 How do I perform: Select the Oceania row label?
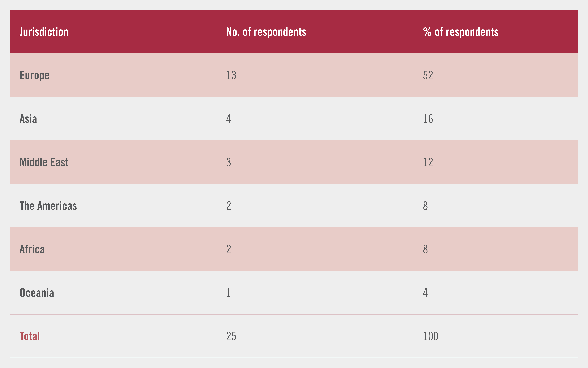point(37,293)
